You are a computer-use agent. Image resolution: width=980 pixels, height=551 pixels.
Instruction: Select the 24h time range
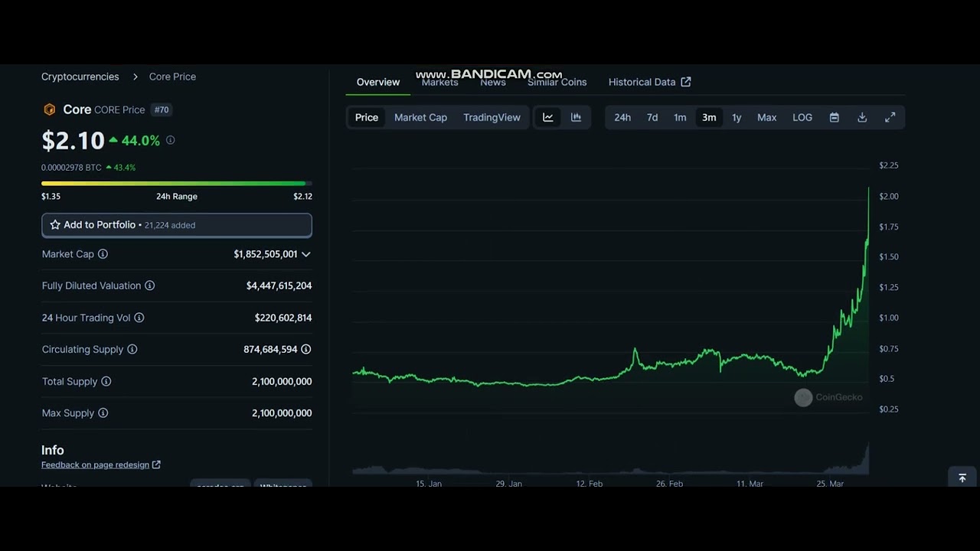coord(622,117)
